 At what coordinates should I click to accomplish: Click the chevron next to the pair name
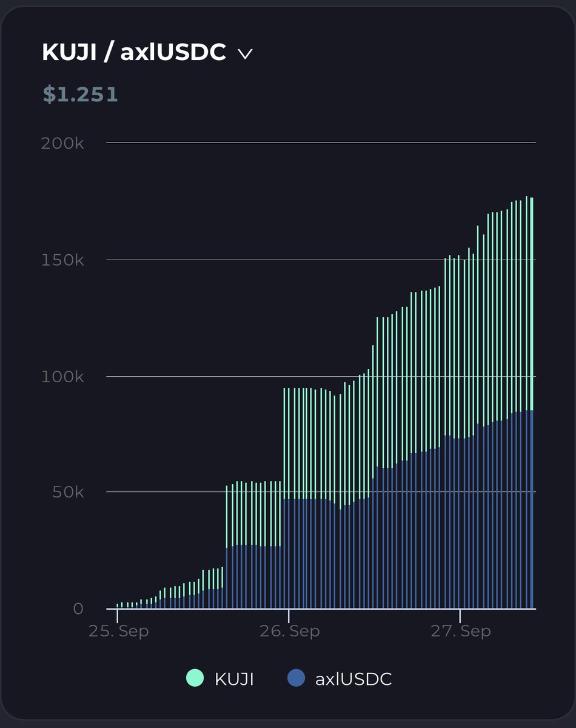(245, 54)
